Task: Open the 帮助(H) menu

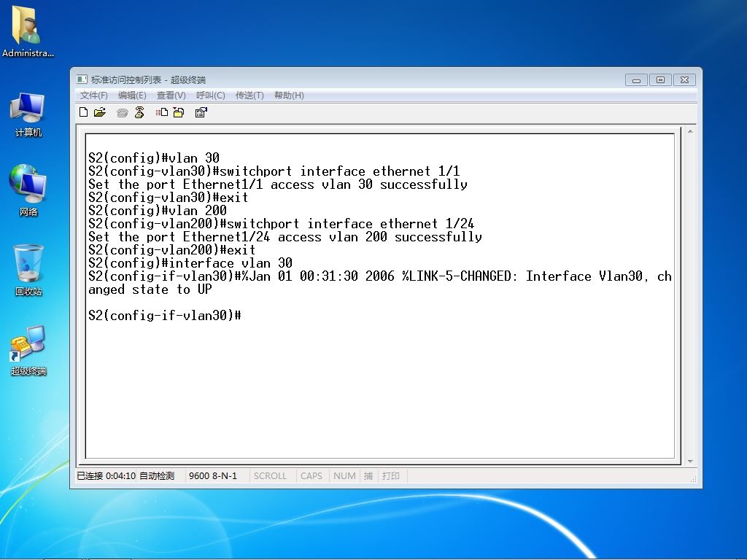Action: click(x=289, y=96)
